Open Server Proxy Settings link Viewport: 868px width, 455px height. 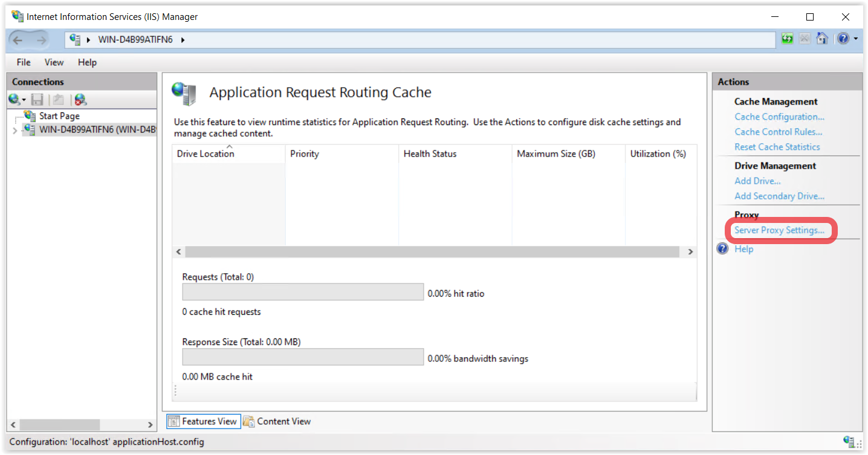pyautogui.click(x=779, y=230)
